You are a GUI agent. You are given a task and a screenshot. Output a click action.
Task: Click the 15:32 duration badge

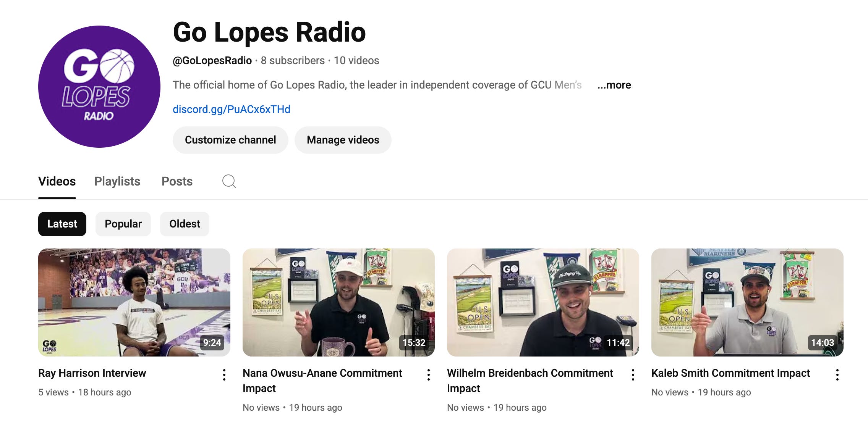tap(414, 342)
